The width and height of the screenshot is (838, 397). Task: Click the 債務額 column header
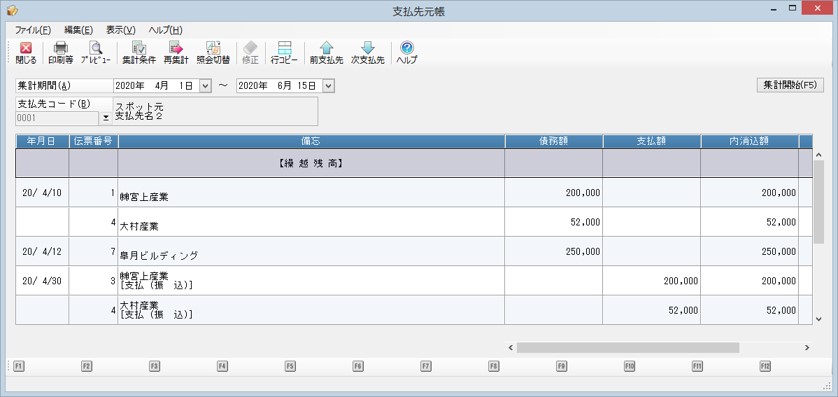(x=554, y=141)
